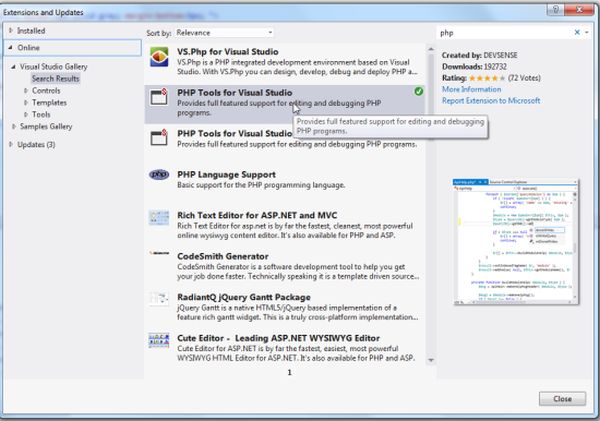Select Cute Editor - Leading ASP.NET WYSIWYG Editor
The height and width of the screenshot is (421, 600).
click(x=279, y=338)
